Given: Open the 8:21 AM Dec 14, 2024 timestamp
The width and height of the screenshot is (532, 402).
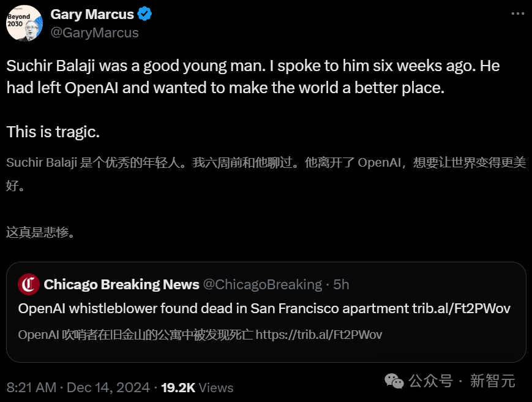Looking at the screenshot, I should tap(78, 387).
